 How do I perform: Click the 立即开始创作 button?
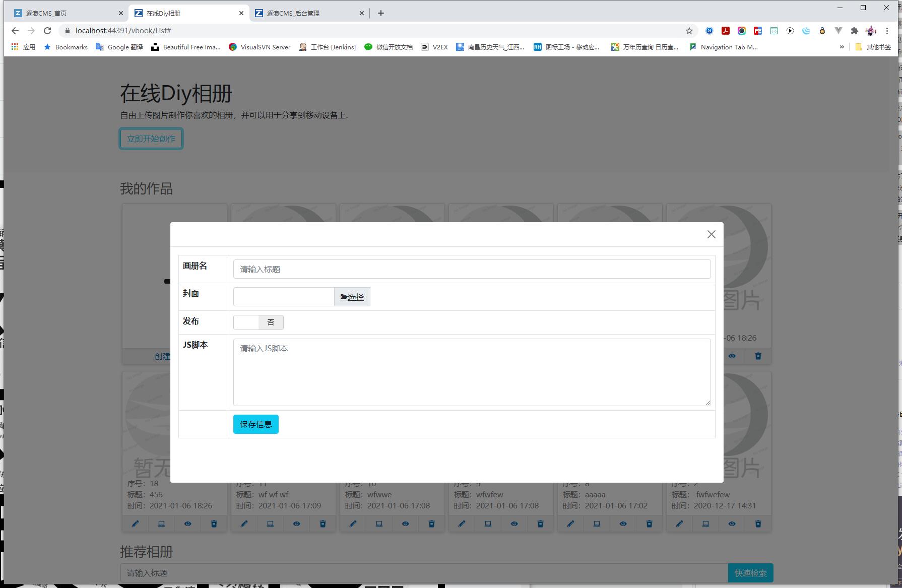151,138
